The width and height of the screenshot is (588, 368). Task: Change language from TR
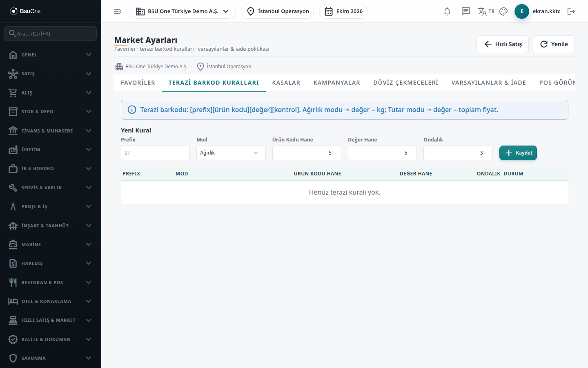(486, 11)
